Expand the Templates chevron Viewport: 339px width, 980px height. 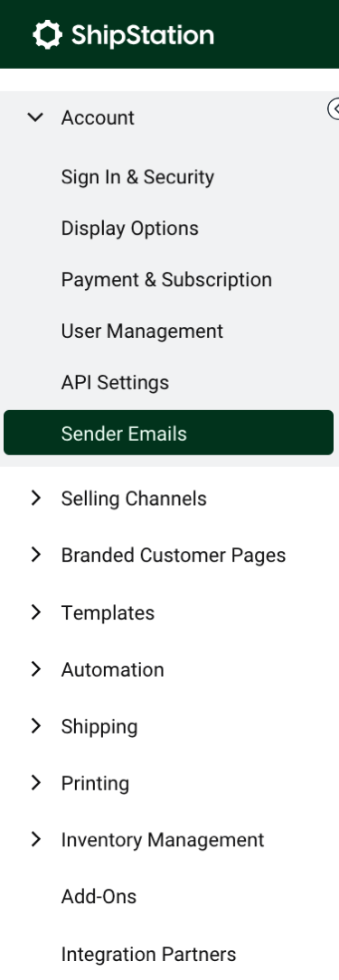tap(35, 612)
